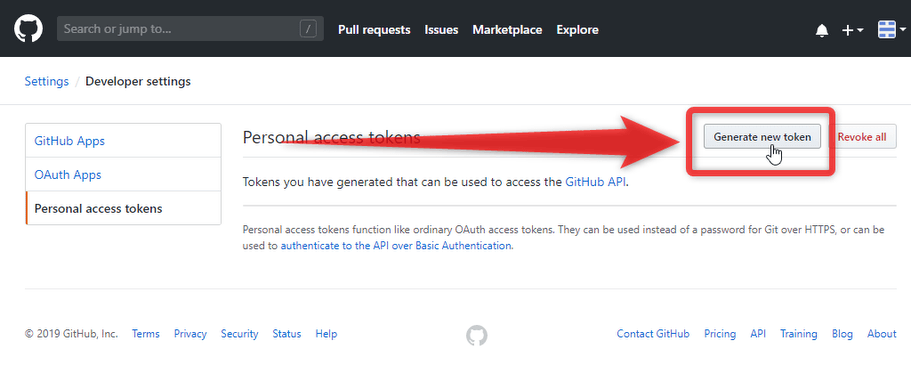Open the About footer link
Image resolution: width=911 pixels, height=365 pixels.
(x=882, y=334)
